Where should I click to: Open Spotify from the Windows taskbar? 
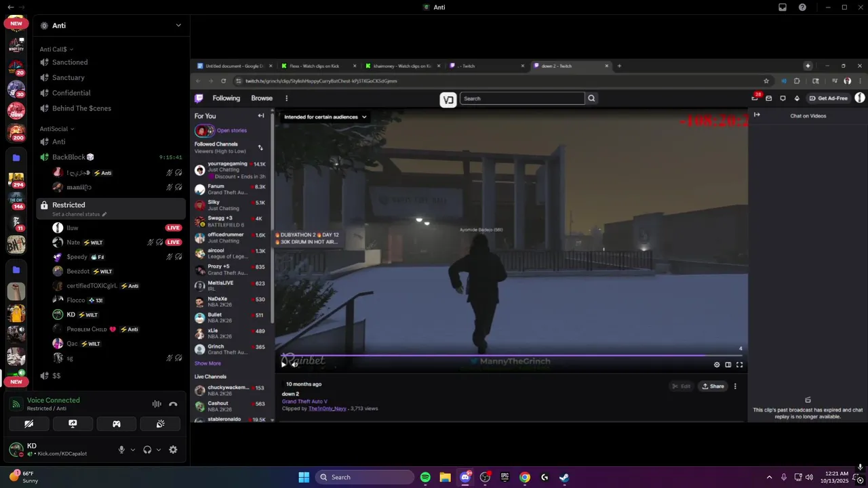[425, 477]
